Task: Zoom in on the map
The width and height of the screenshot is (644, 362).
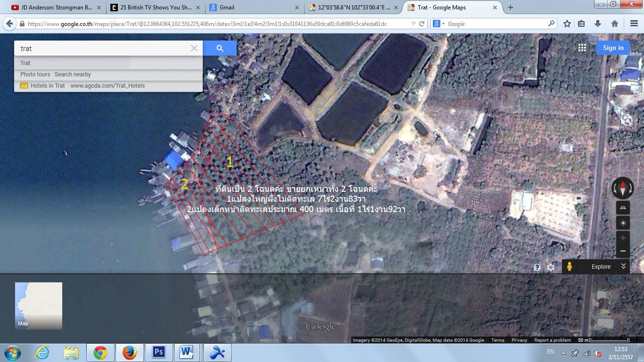Action: click(623, 238)
